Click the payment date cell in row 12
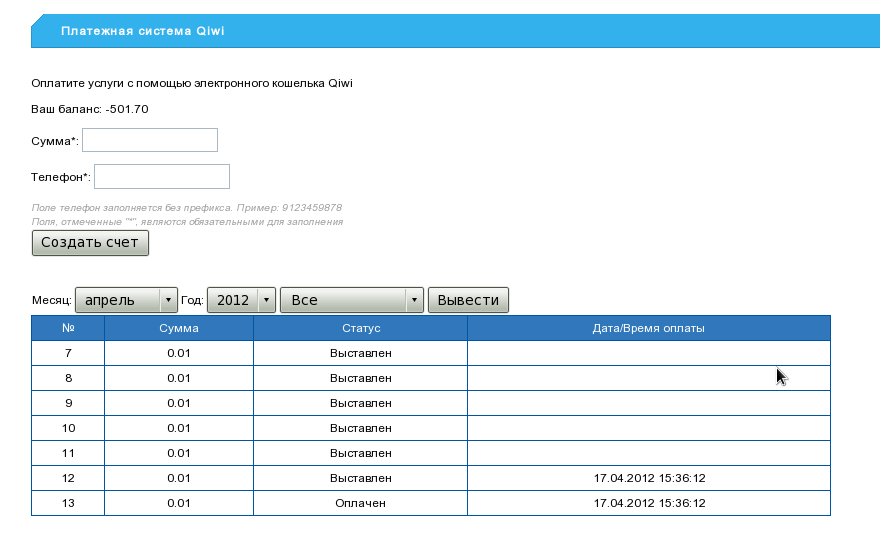The height and width of the screenshot is (559, 880). (648, 478)
